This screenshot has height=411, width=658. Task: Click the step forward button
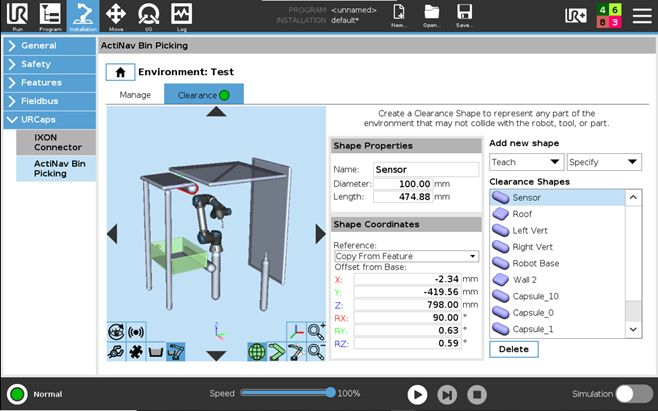point(447,394)
